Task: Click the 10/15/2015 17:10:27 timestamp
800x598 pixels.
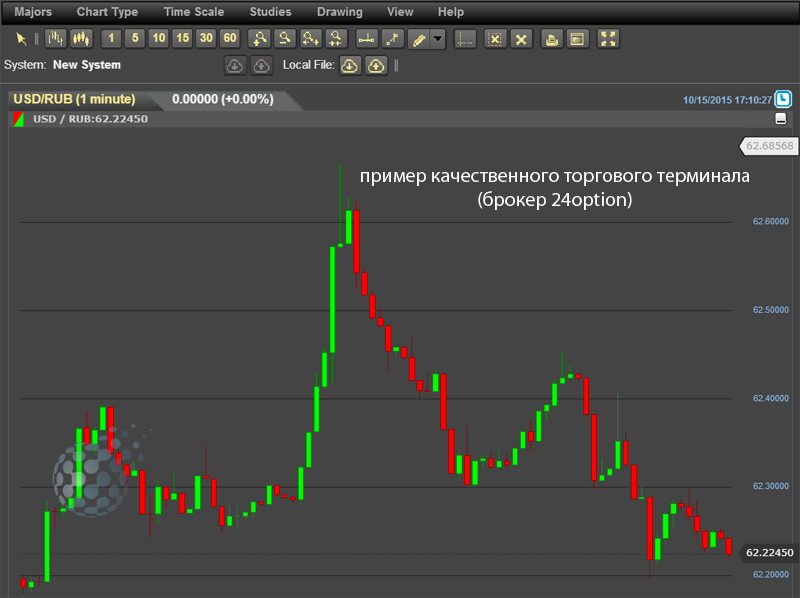Action: 727,100
